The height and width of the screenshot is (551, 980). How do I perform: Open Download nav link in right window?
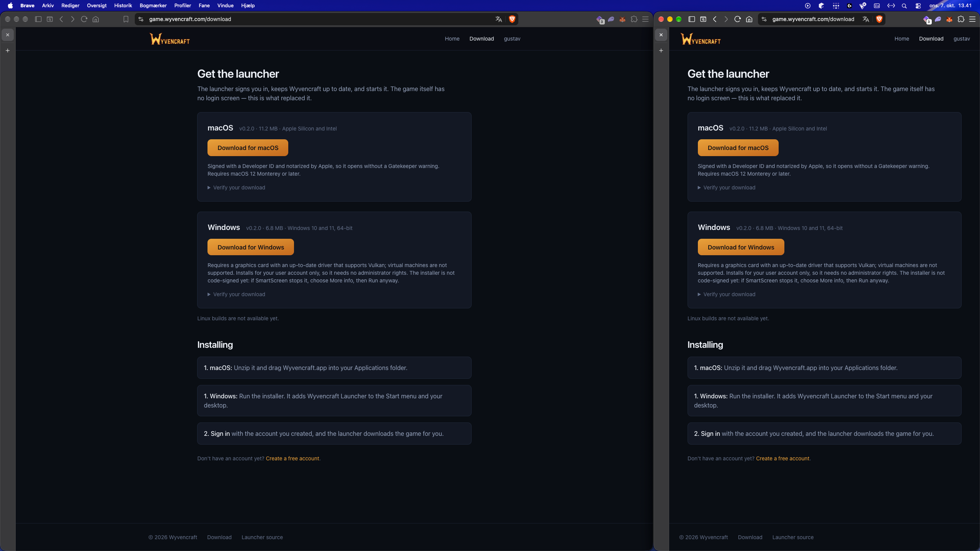pyautogui.click(x=931, y=39)
